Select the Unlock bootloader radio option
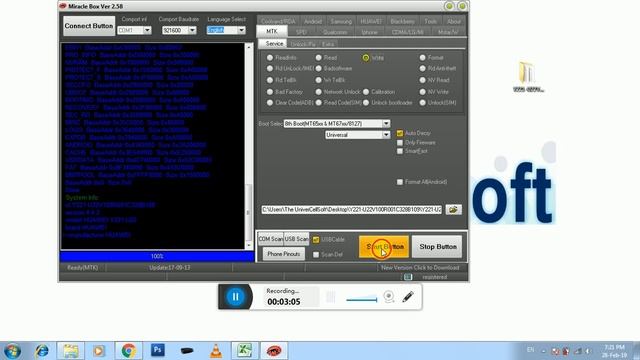The height and width of the screenshot is (360, 640). (x=366, y=103)
